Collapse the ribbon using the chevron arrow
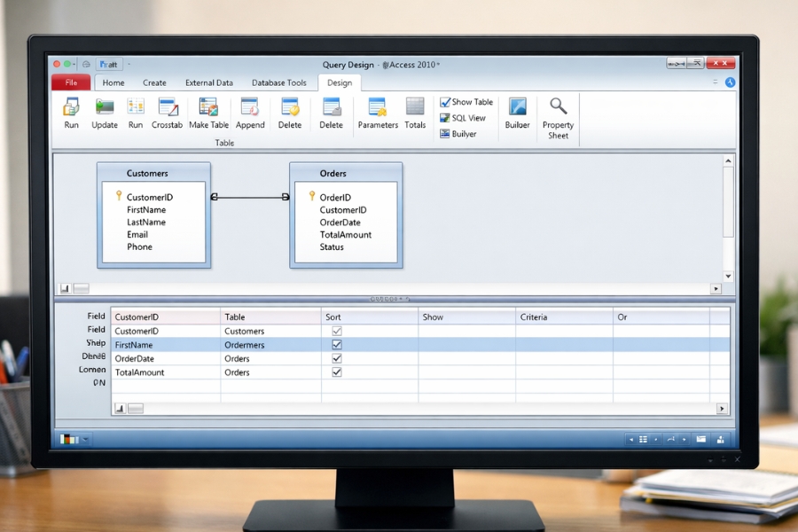 point(716,82)
